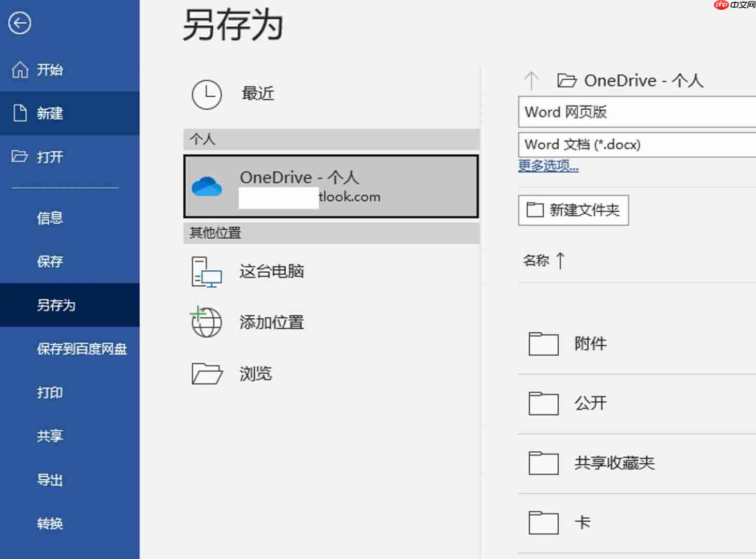Click the folder icon for 浏览

click(207, 373)
